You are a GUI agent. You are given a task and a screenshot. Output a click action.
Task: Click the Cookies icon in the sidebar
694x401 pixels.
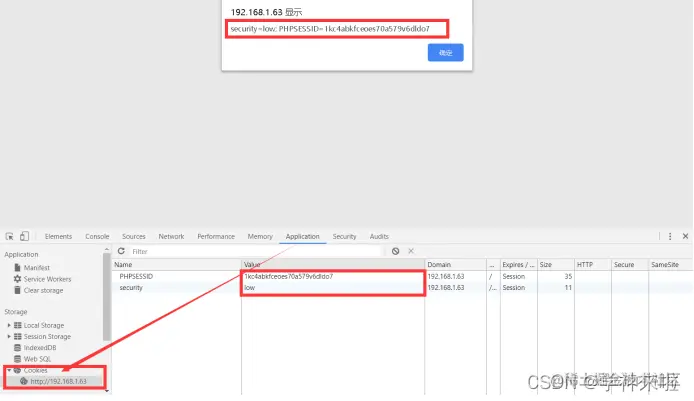click(x=17, y=370)
